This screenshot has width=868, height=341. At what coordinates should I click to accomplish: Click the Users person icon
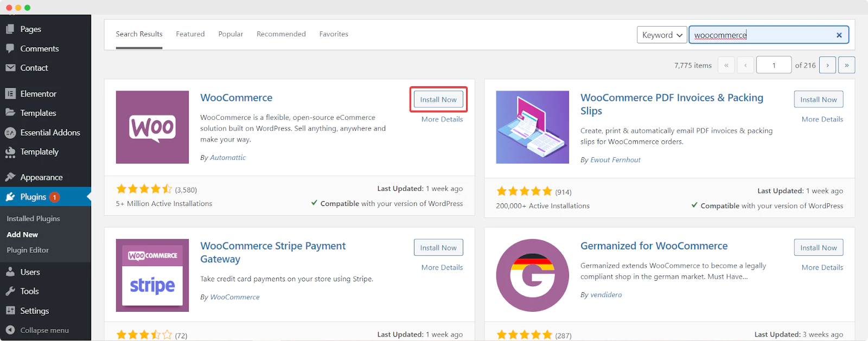coord(10,272)
